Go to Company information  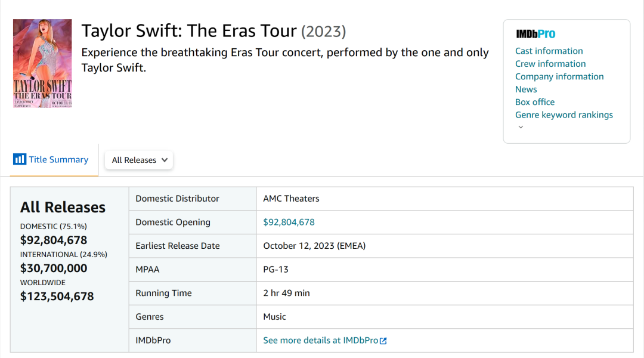coord(559,76)
